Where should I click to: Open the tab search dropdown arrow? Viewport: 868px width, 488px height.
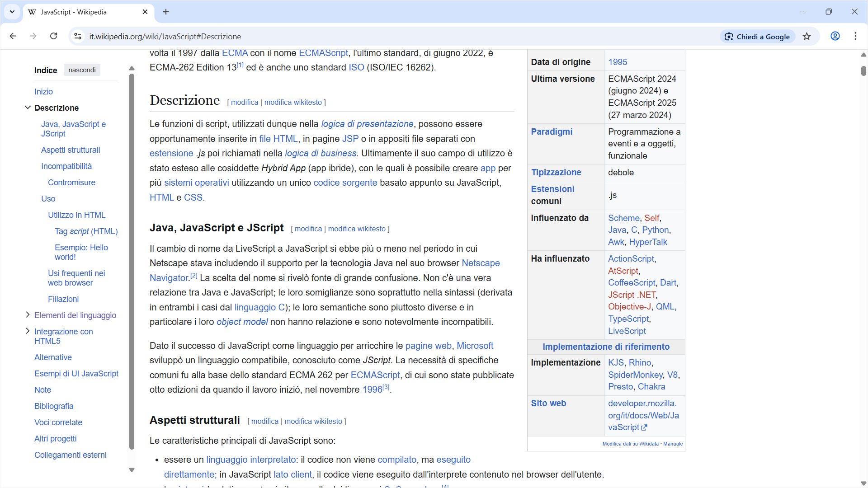[12, 12]
